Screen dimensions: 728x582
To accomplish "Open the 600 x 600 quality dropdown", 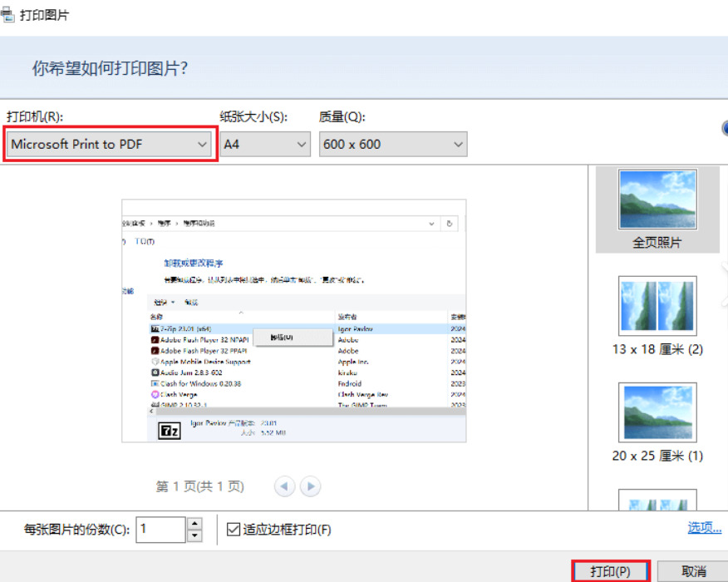I will click(x=393, y=144).
